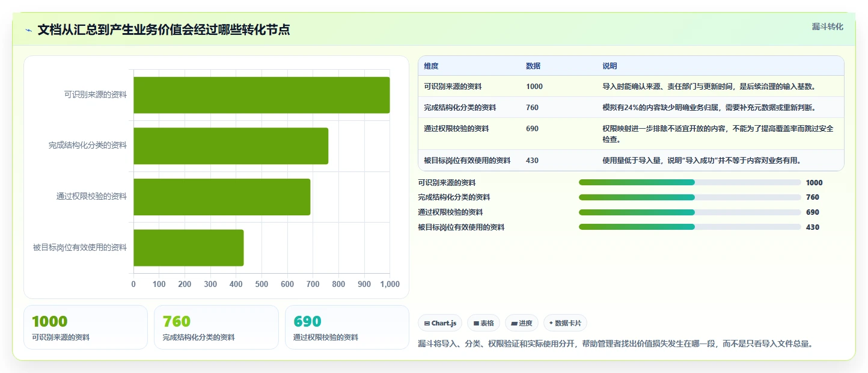Viewport: 868px width, 373px height.
Task: Click the 数据 column header
Action: (x=533, y=66)
